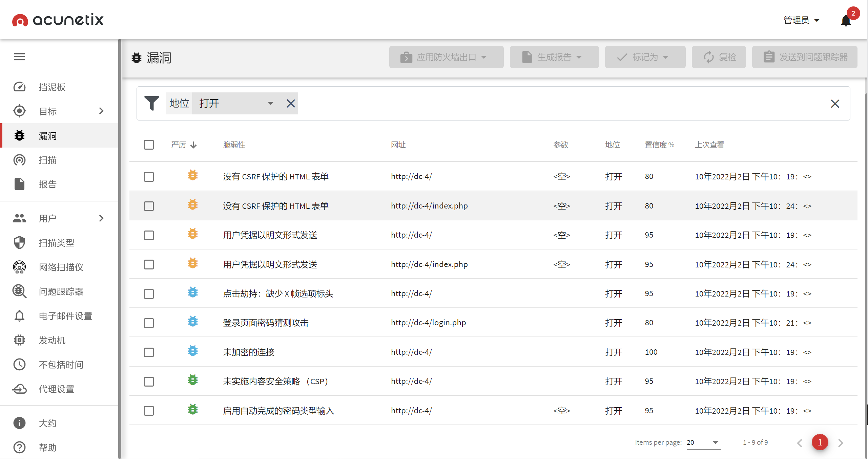This screenshot has height=459, width=868.
Task: Click 发送到问题跟踪器 button in toolbar
Action: (804, 57)
